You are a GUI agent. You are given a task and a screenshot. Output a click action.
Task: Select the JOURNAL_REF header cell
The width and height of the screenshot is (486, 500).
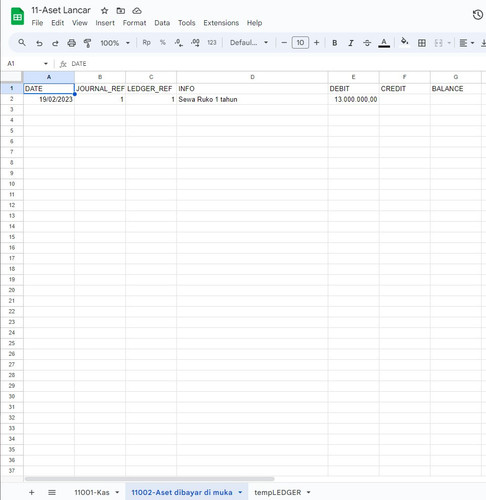click(100, 89)
